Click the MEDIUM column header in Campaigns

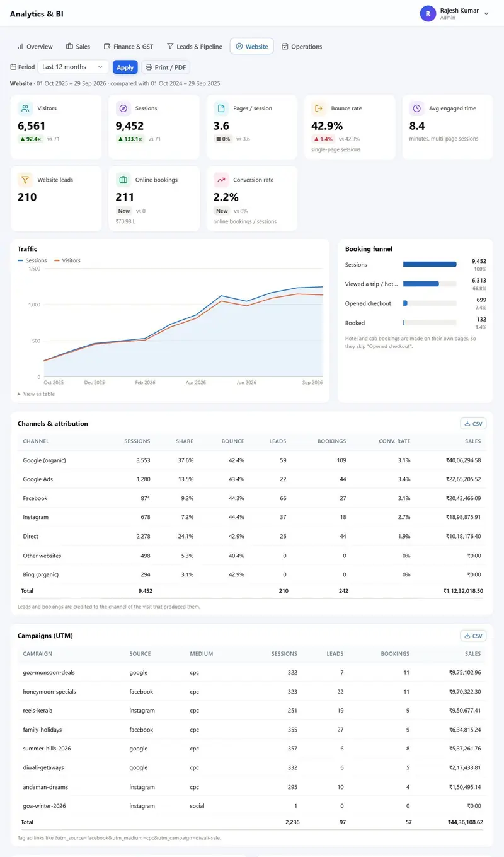coord(202,654)
